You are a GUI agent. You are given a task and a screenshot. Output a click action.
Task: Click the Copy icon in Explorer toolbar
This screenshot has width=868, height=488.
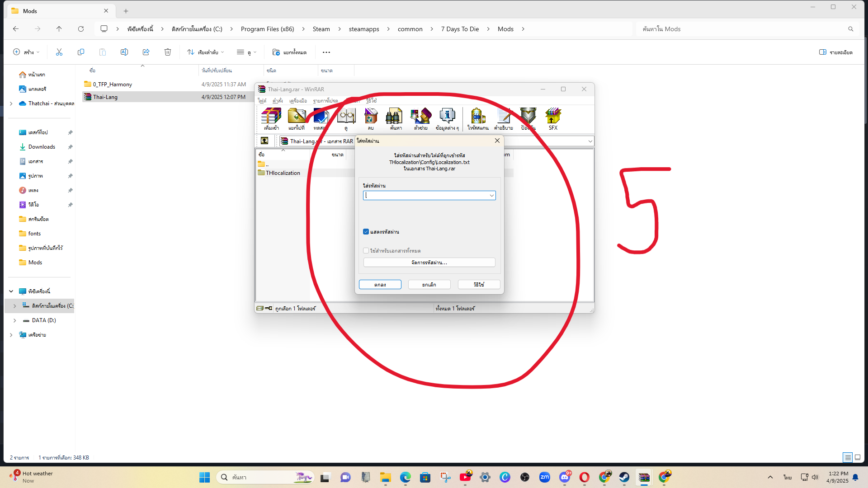[x=81, y=52]
